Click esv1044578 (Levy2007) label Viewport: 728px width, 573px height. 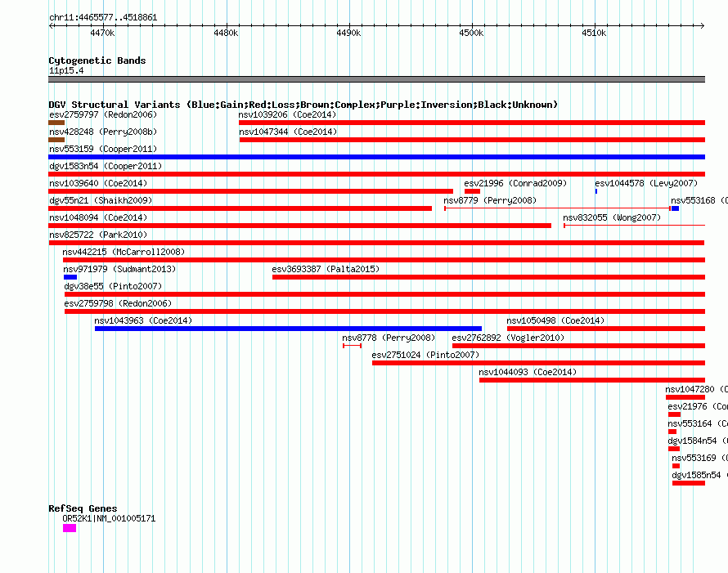point(646,183)
